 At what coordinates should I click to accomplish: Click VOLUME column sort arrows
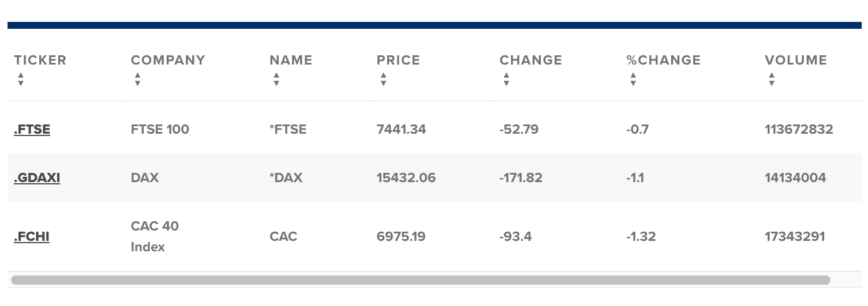tap(772, 79)
